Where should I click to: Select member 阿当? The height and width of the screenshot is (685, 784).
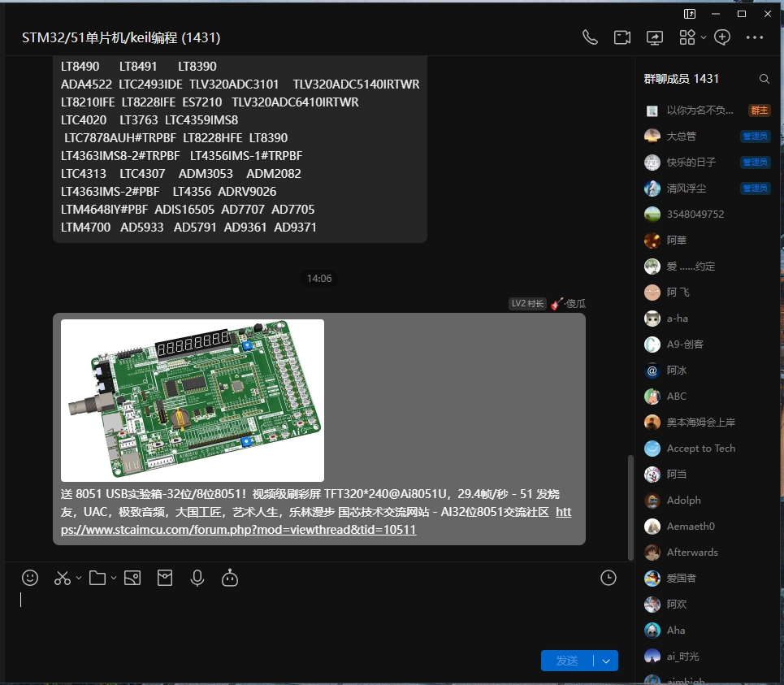pos(707,474)
